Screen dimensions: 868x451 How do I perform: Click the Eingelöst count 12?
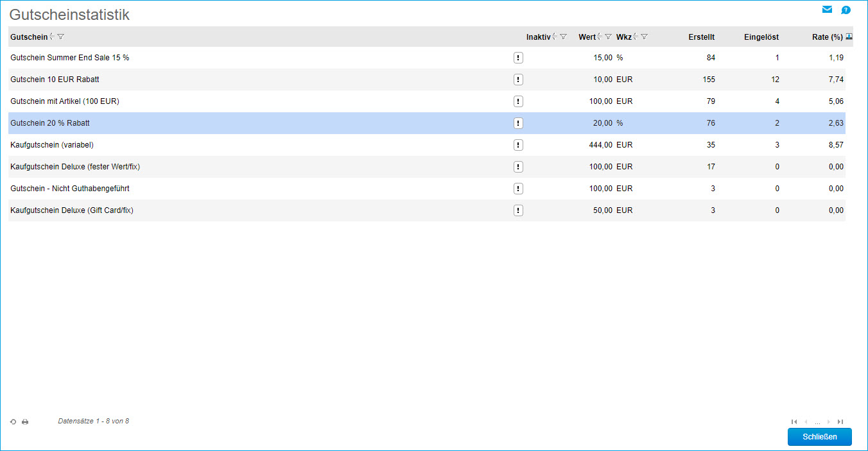pyautogui.click(x=776, y=80)
